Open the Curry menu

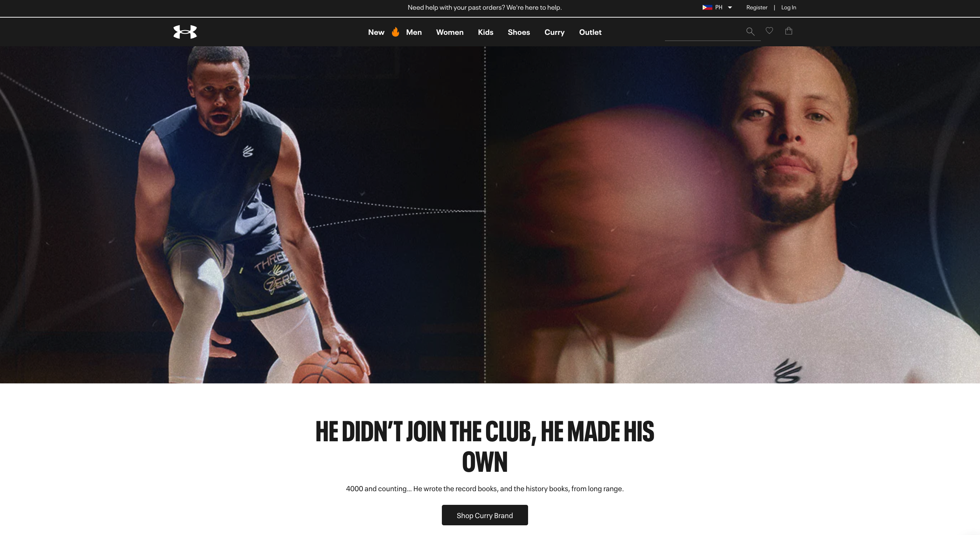point(554,32)
